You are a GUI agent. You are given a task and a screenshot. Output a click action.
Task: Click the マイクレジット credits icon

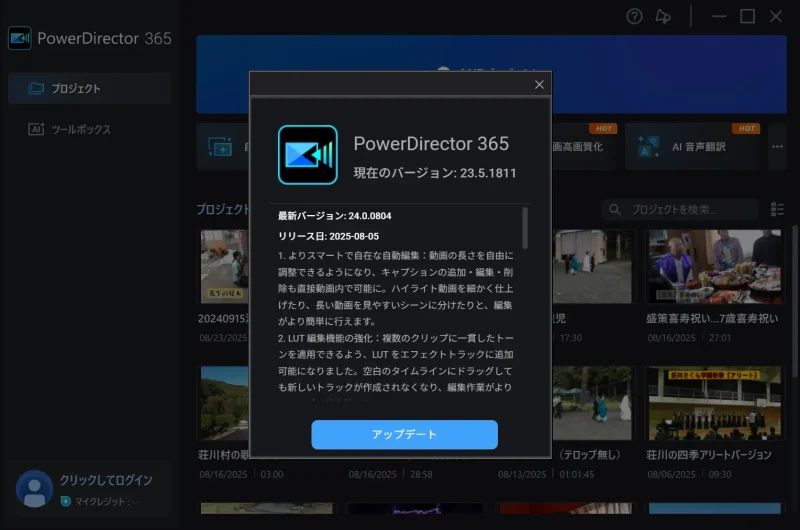click(x=66, y=501)
